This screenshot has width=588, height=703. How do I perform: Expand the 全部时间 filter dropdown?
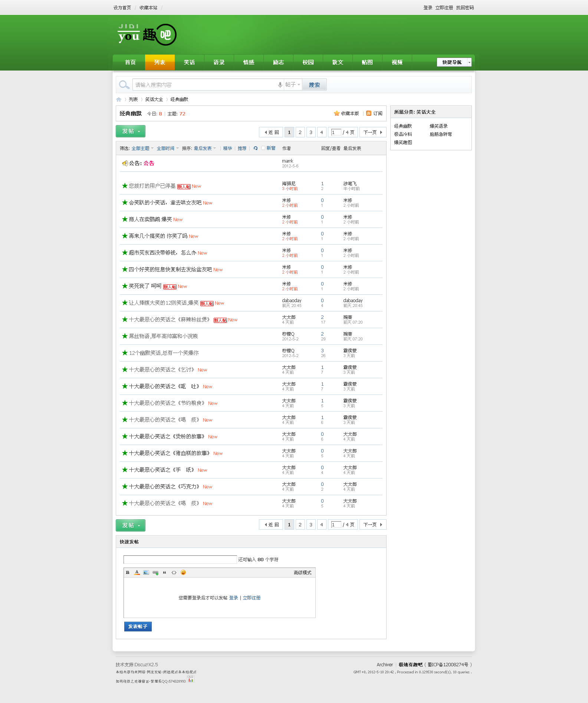click(168, 148)
